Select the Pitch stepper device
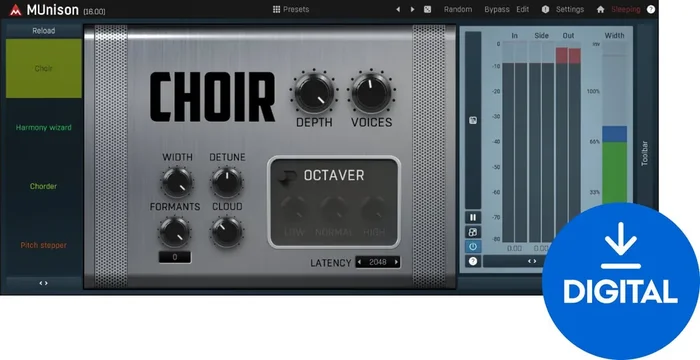Viewport: 700px width, 360px height. (x=43, y=245)
